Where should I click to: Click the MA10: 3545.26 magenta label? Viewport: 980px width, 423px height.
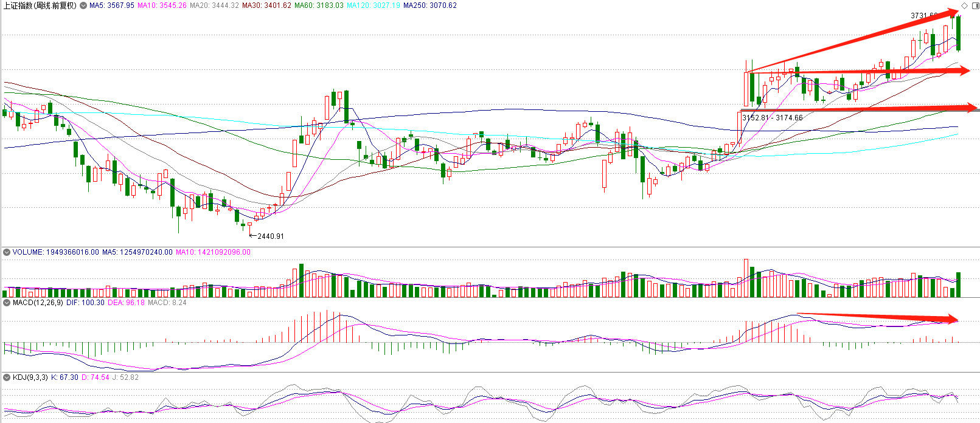[162, 5]
